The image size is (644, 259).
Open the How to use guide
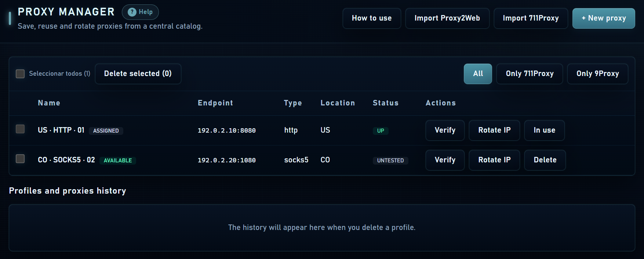point(372,18)
